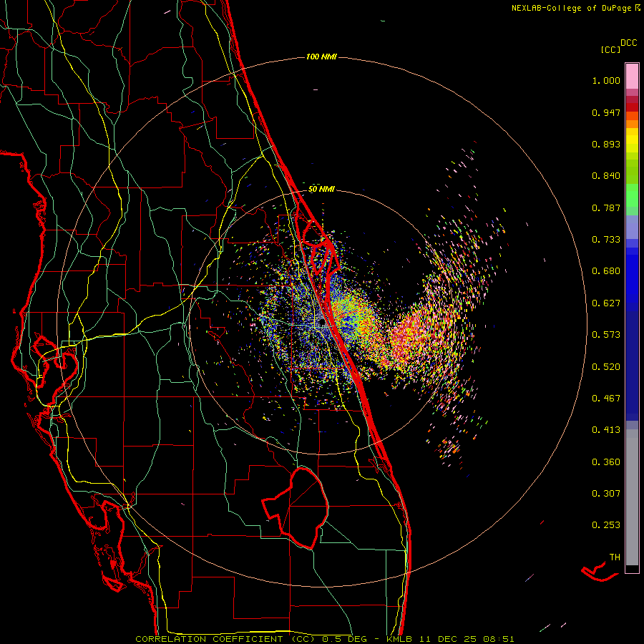Pick the gray bottom segment of the color bar
Image resolution: width=644 pixels, height=644 pixels.
pyautogui.click(x=632, y=497)
